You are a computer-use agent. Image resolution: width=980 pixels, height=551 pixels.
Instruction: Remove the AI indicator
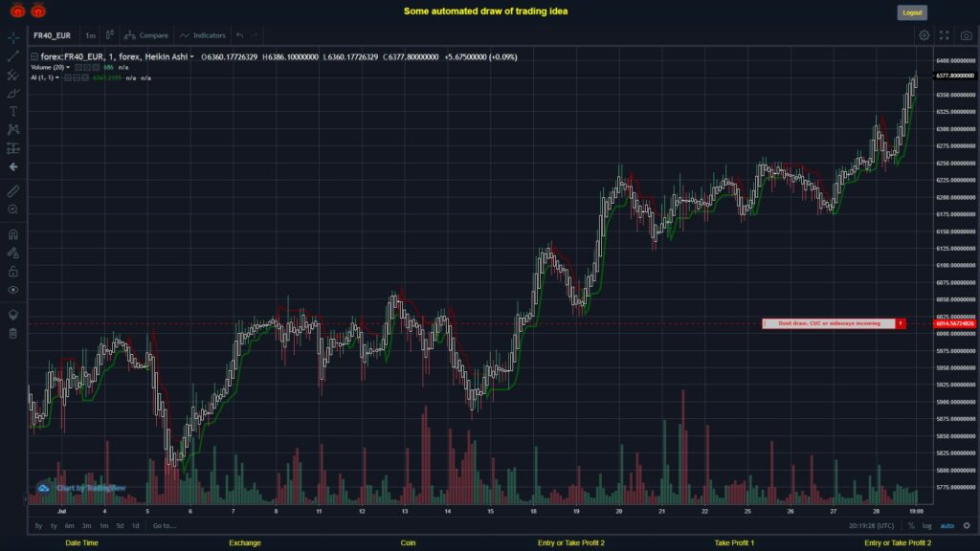pyautogui.click(x=85, y=78)
